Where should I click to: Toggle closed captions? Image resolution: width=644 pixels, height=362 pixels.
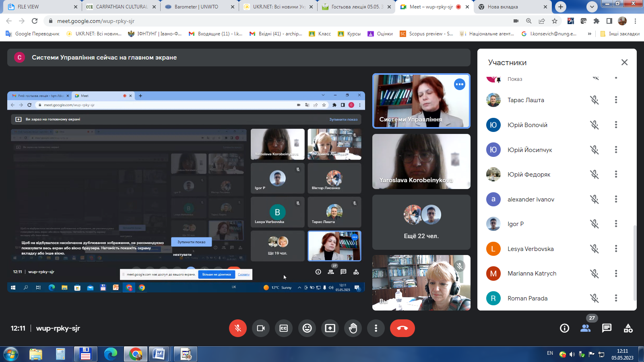(x=284, y=328)
